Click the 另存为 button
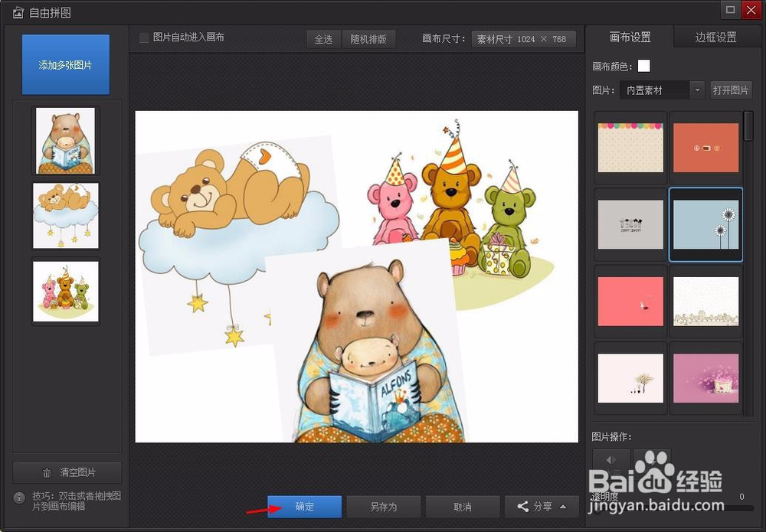 (384, 507)
